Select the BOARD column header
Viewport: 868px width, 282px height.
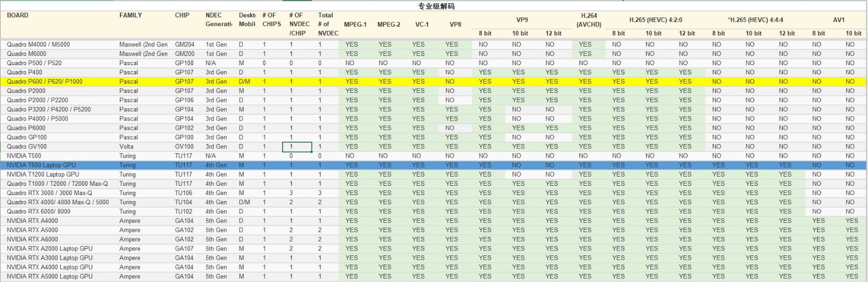point(17,15)
